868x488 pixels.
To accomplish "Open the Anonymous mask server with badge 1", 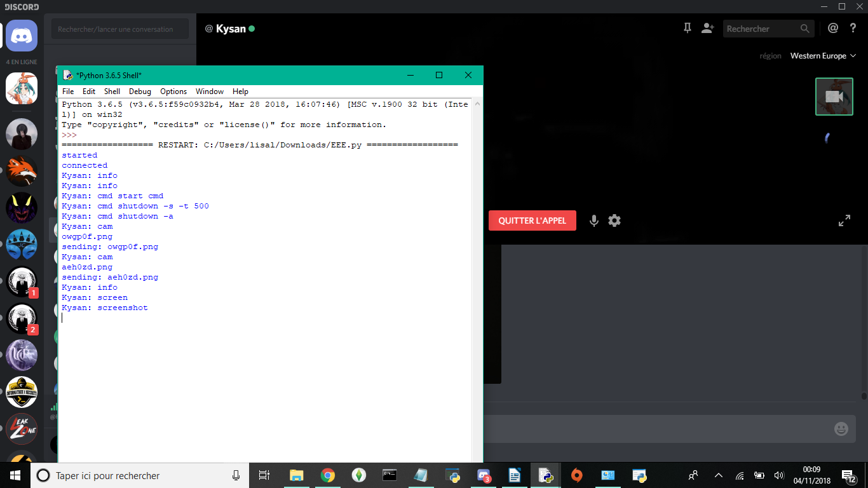I will click(22, 281).
